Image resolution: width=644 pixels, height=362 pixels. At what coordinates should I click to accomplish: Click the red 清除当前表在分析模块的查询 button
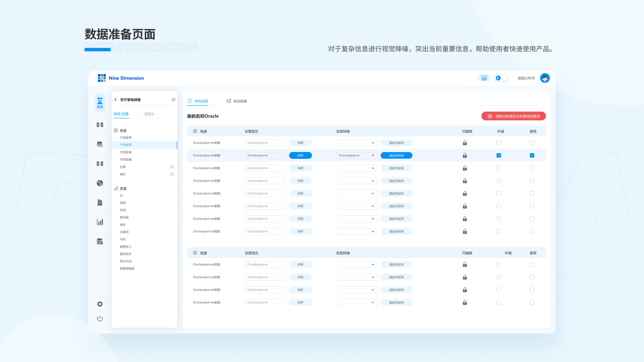tap(513, 116)
